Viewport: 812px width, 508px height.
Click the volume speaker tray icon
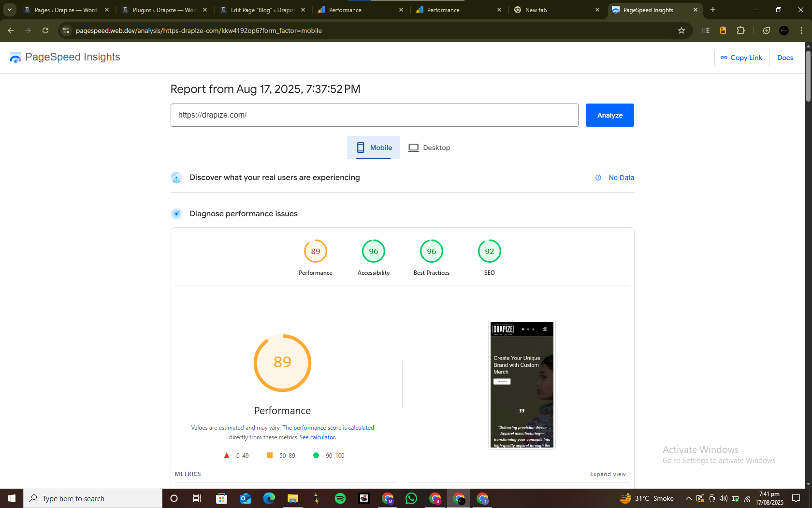pyautogui.click(x=724, y=498)
